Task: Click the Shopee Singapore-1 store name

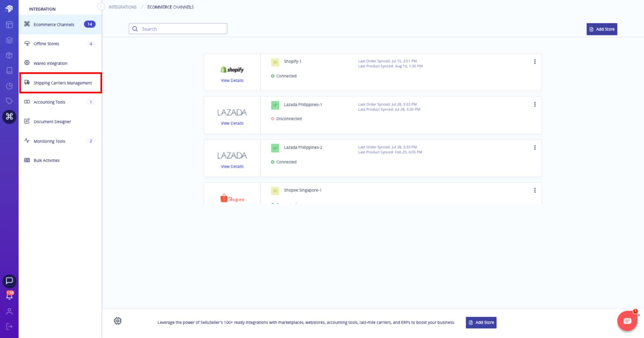Action: [x=303, y=190]
